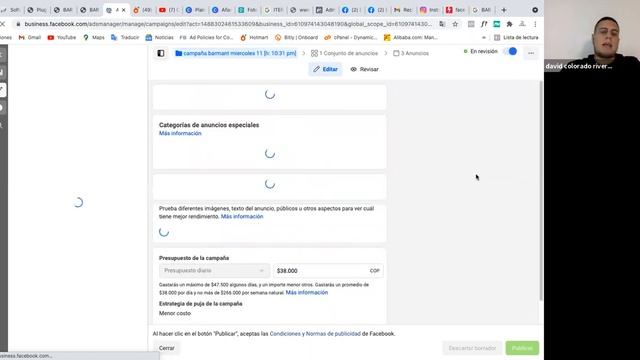Toggle the campaign on/off switch
The width and height of the screenshot is (640, 360).
510,51
